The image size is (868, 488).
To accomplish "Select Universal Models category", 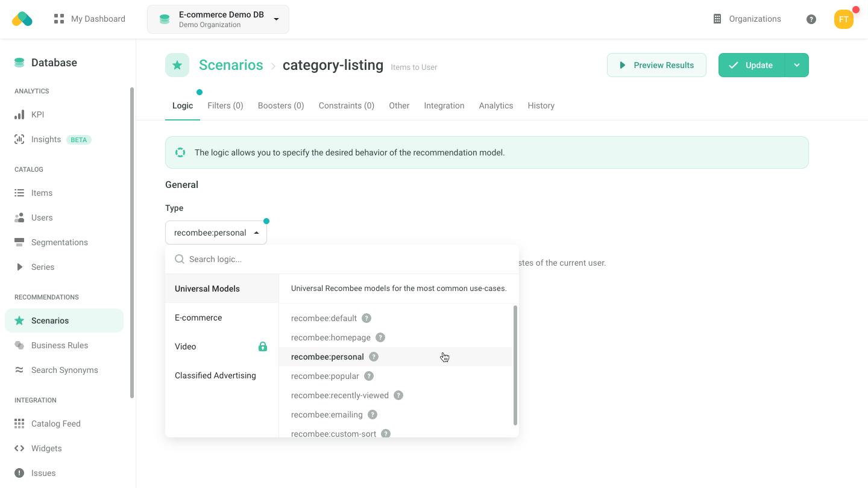I will [222, 289].
